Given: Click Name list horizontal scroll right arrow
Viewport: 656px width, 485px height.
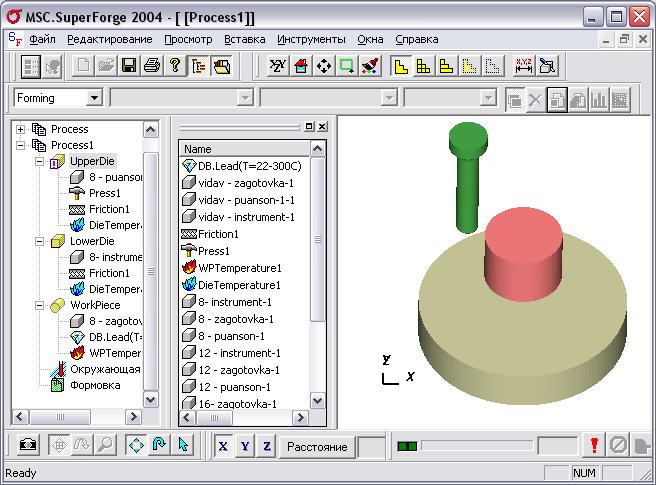Looking at the screenshot, I should click(x=300, y=418).
